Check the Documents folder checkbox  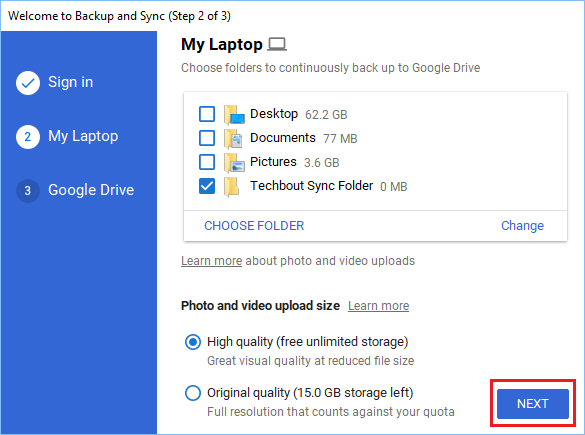tap(207, 138)
